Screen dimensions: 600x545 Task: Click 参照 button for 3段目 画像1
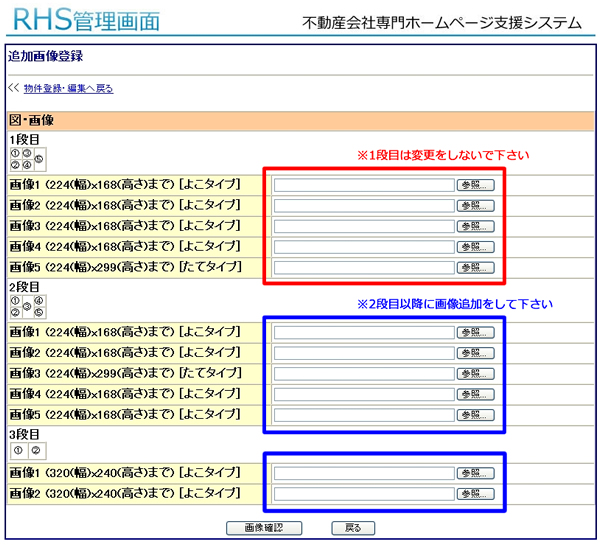click(476, 473)
